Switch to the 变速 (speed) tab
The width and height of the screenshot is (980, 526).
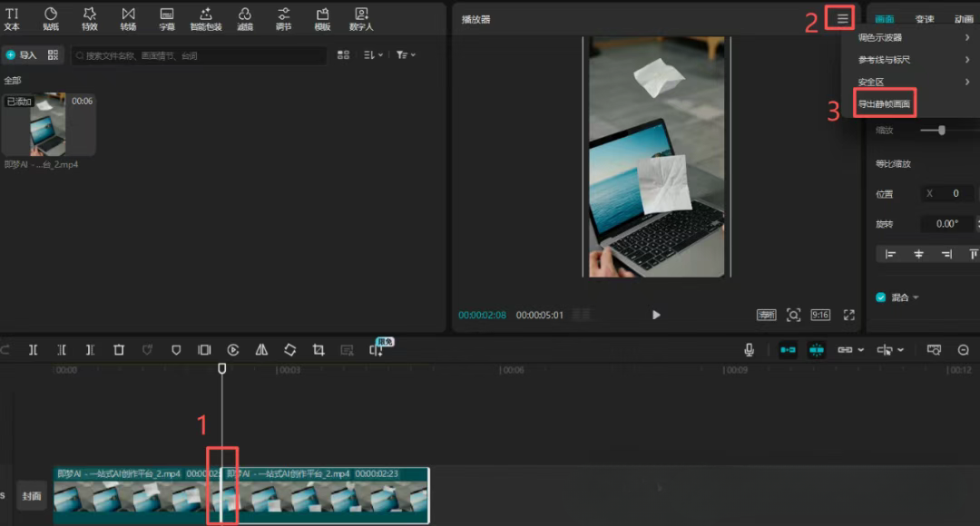click(x=925, y=19)
